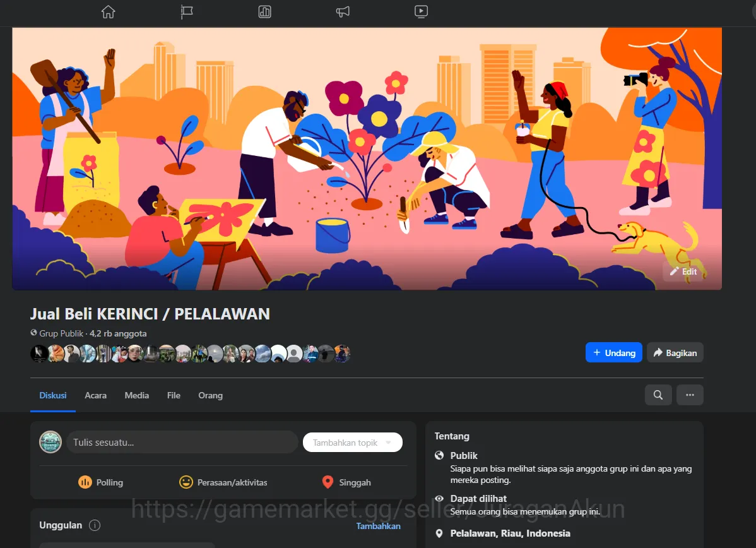Open the Tambahkan topik dropdown
The image size is (756, 548).
[353, 443]
